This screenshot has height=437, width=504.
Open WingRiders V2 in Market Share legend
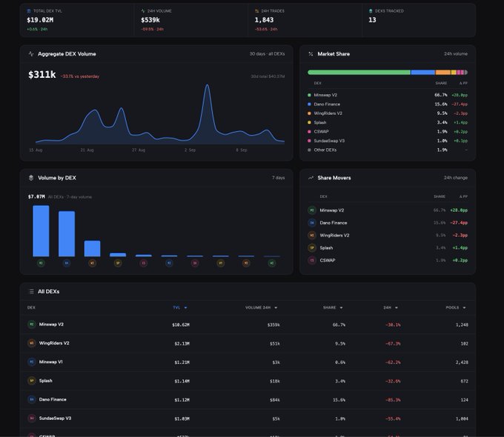pyautogui.click(x=328, y=113)
